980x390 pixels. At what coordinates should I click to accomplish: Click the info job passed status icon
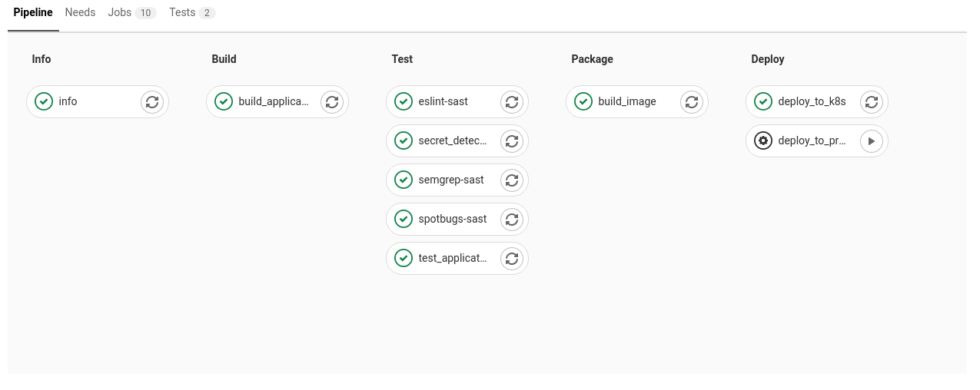(44, 101)
